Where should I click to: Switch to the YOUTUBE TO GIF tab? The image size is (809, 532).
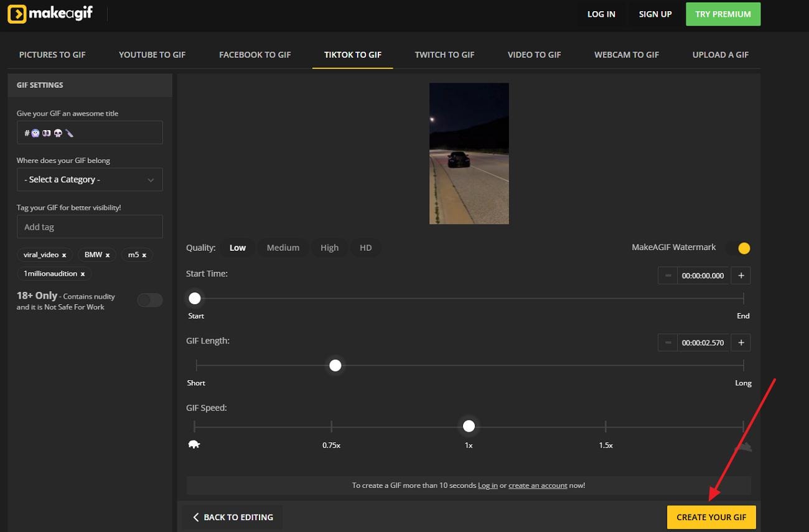pos(152,55)
